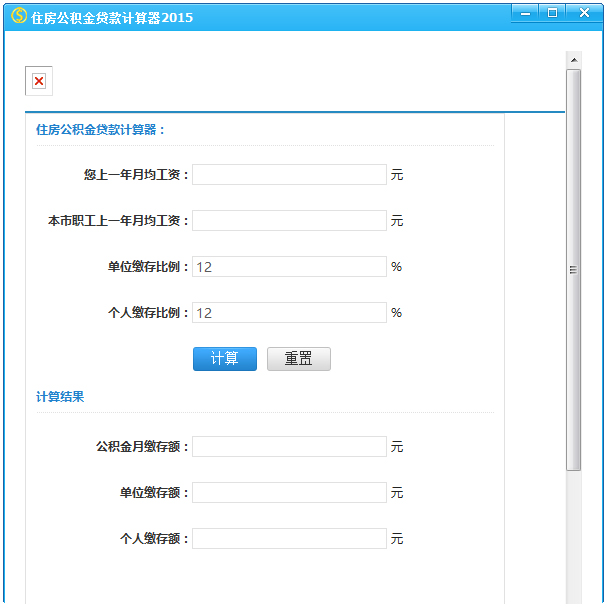Select the 单位缴存比例 percentage field

[289, 267]
